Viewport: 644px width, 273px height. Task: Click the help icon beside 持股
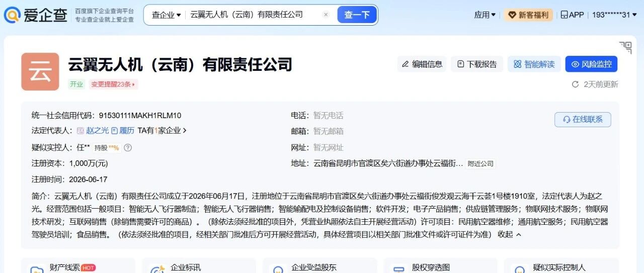click(x=128, y=148)
